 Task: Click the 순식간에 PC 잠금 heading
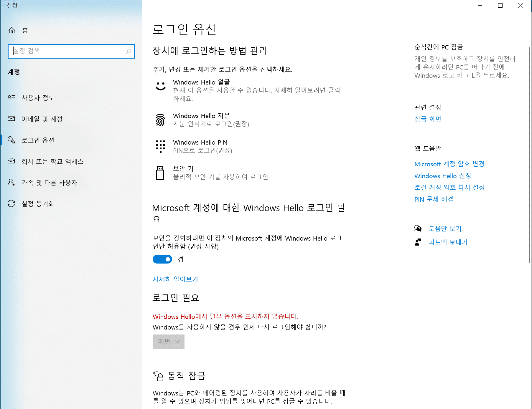click(439, 47)
